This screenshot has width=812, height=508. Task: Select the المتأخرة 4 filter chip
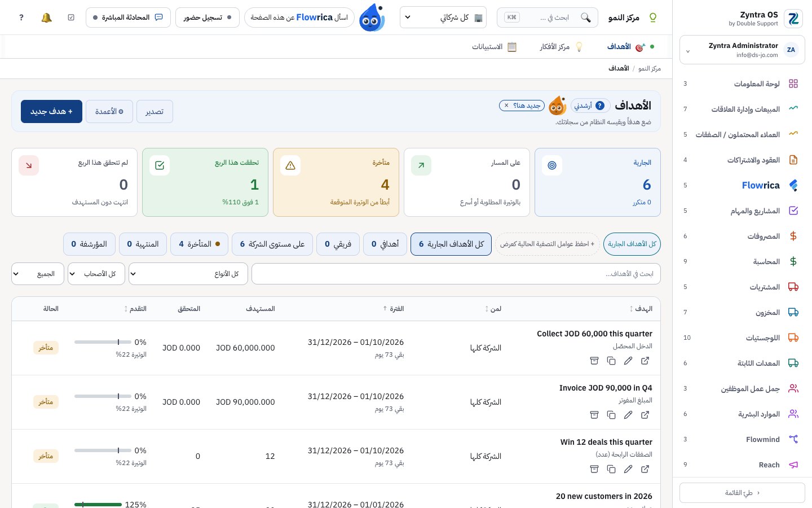(x=200, y=244)
